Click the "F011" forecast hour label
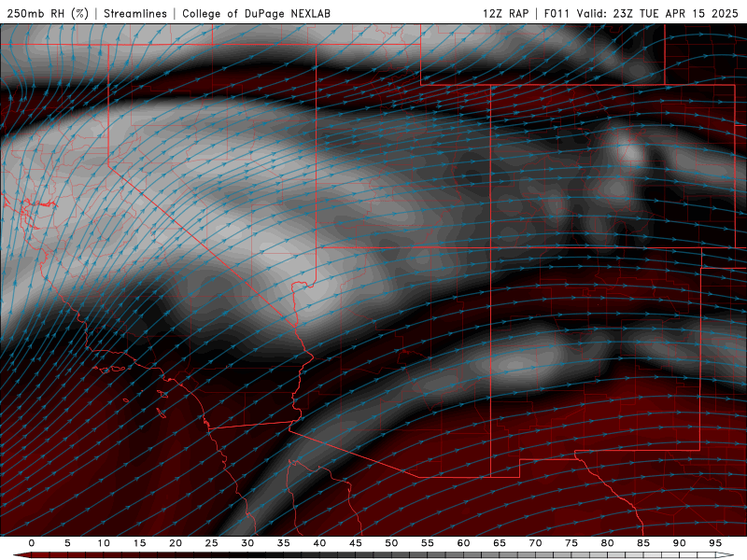 click(x=557, y=13)
